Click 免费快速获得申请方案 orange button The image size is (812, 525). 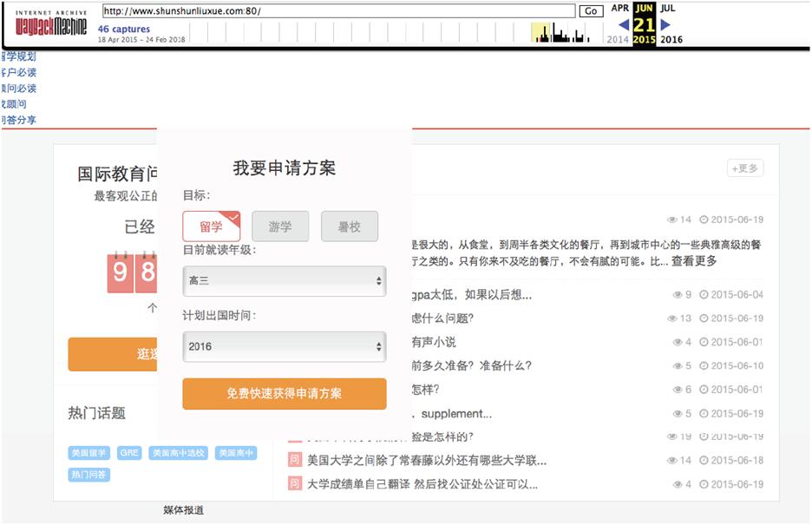pos(284,393)
